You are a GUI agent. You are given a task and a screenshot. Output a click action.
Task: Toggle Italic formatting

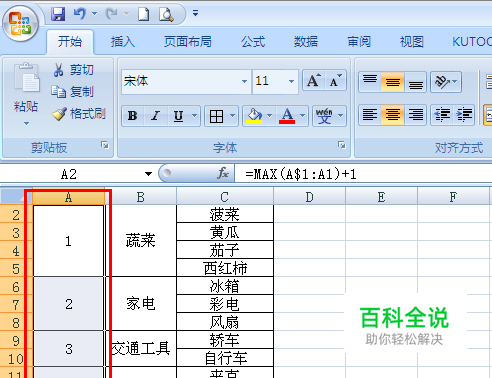[155, 116]
